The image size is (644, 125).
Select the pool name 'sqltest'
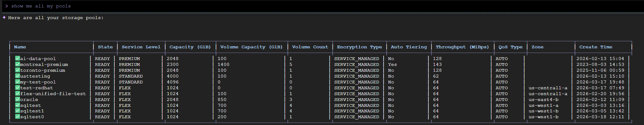(x=30, y=105)
